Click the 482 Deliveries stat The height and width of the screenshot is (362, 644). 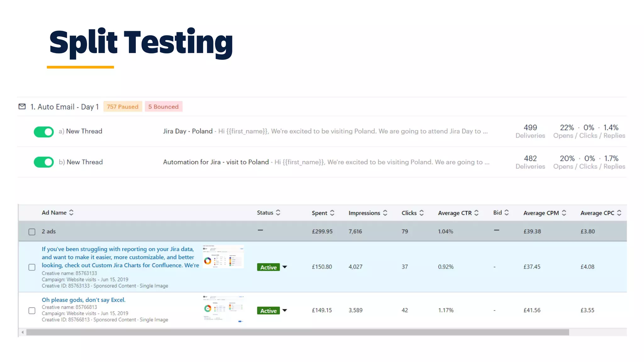click(x=530, y=162)
